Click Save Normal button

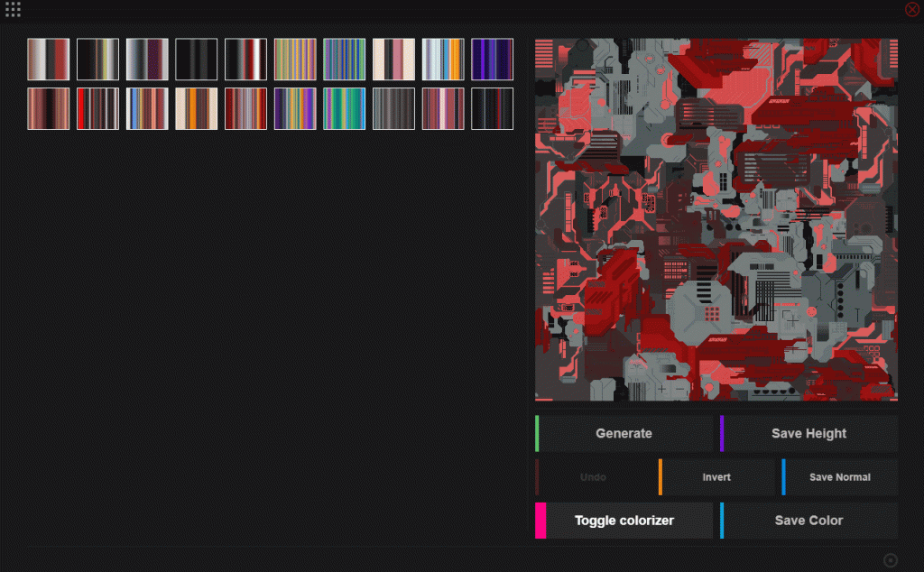[x=839, y=477]
